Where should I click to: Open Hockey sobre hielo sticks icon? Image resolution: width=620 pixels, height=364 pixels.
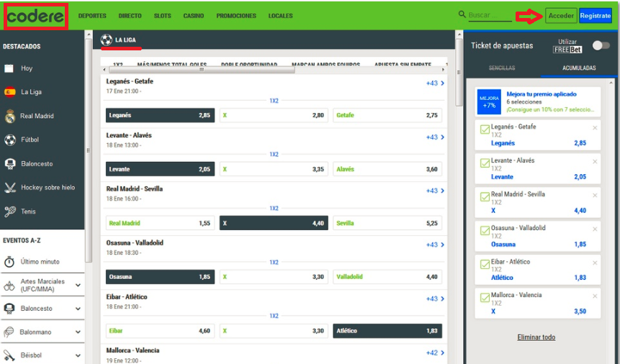[10, 187]
